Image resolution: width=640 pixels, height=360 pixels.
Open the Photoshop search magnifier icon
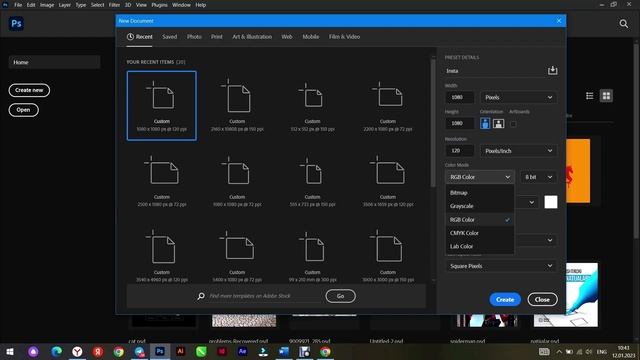[624, 24]
